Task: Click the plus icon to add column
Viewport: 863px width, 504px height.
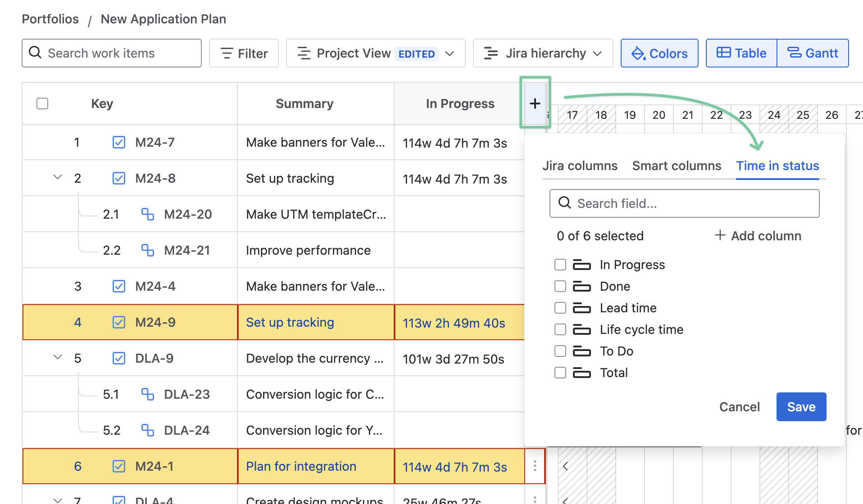Action: pyautogui.click(x=535, y=103)
